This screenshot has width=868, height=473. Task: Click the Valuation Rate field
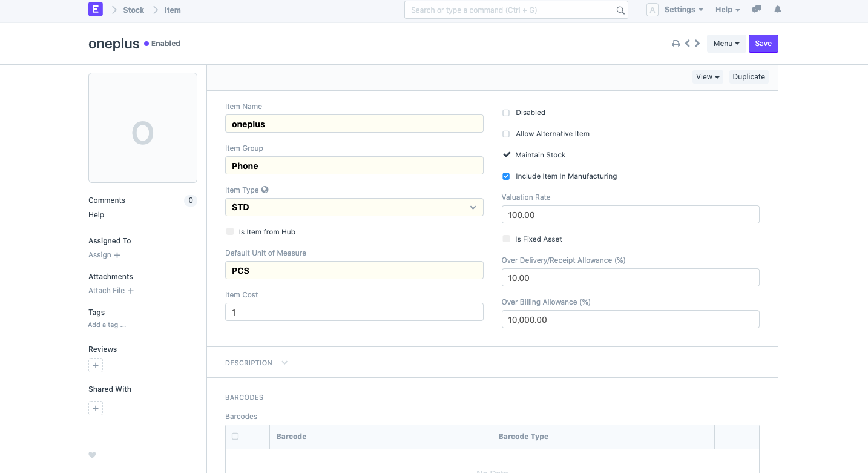[x=630, y=214]
